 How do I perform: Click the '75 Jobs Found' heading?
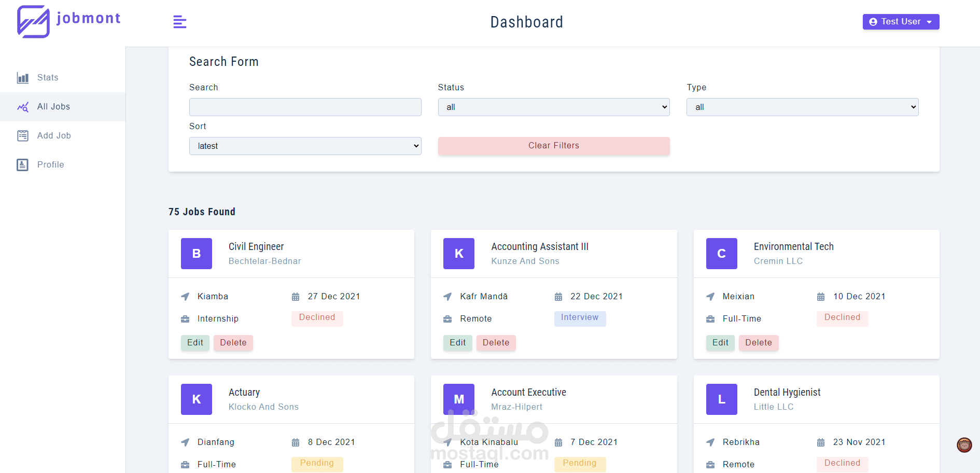pyautogui.click(x=202, y=212)
